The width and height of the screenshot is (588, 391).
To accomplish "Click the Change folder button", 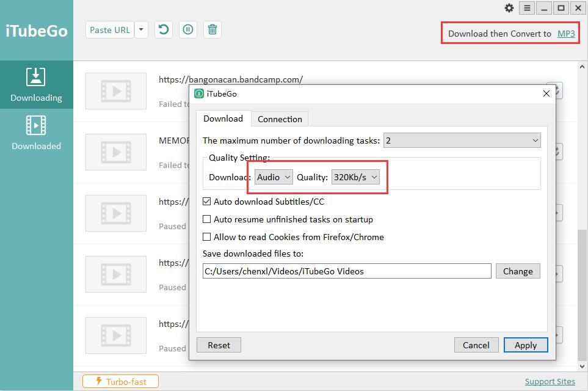I will pyautogui.click(x=518, y=271).
